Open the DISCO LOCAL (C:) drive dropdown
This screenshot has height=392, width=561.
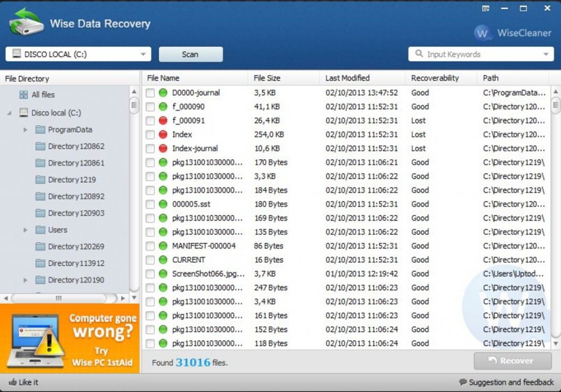point(78,54)
